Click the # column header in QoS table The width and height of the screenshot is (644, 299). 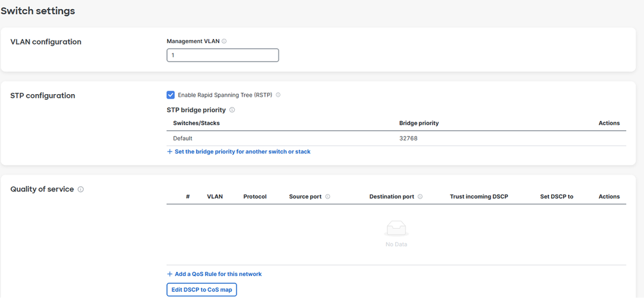click(x=188, y=197)
